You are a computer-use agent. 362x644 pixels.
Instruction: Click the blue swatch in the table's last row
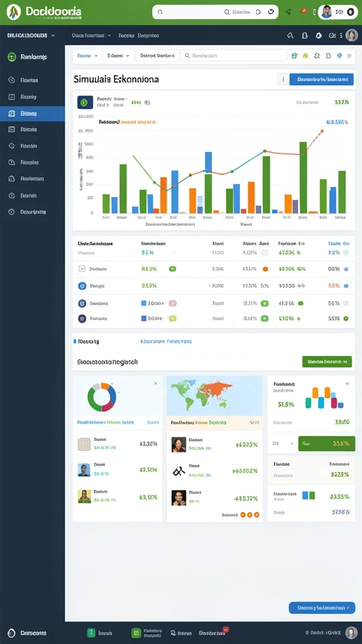tap(144, 318)
